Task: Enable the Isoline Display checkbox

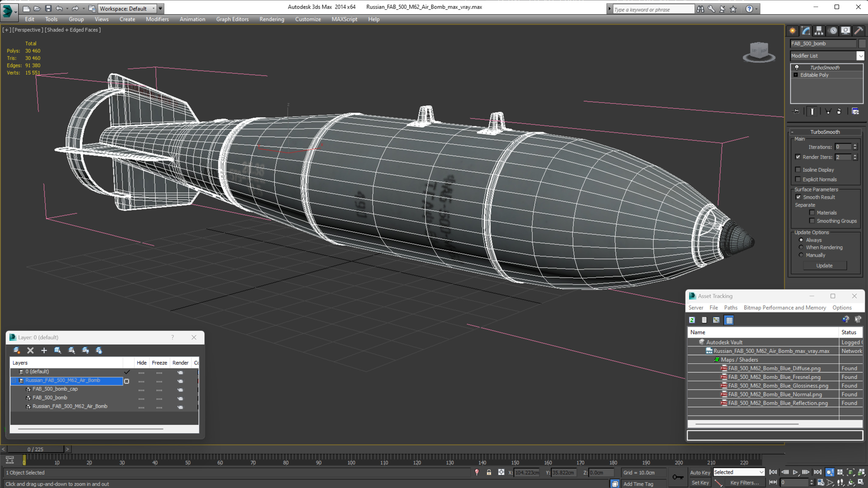Action: (x=798, y=170)
